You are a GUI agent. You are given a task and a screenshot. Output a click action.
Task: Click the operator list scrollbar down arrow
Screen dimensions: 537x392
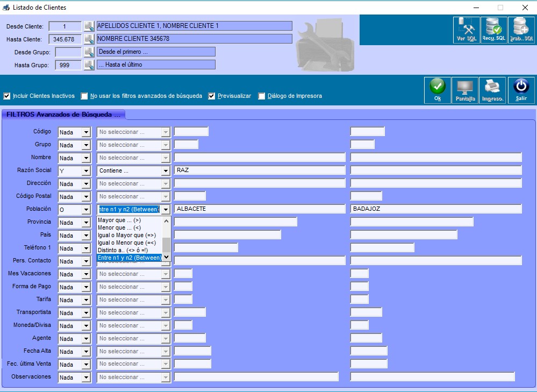pos(167,257)
